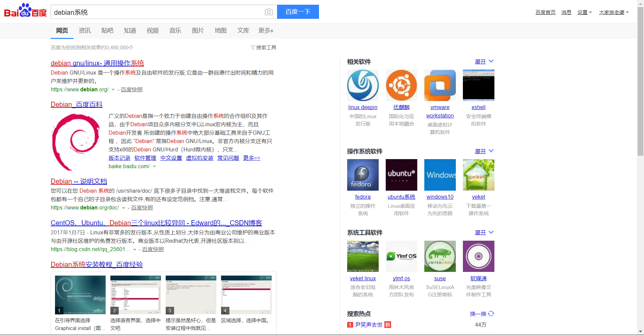Open Debian -- 说明文档 result
Screen dimensions: 644x335
79,181
